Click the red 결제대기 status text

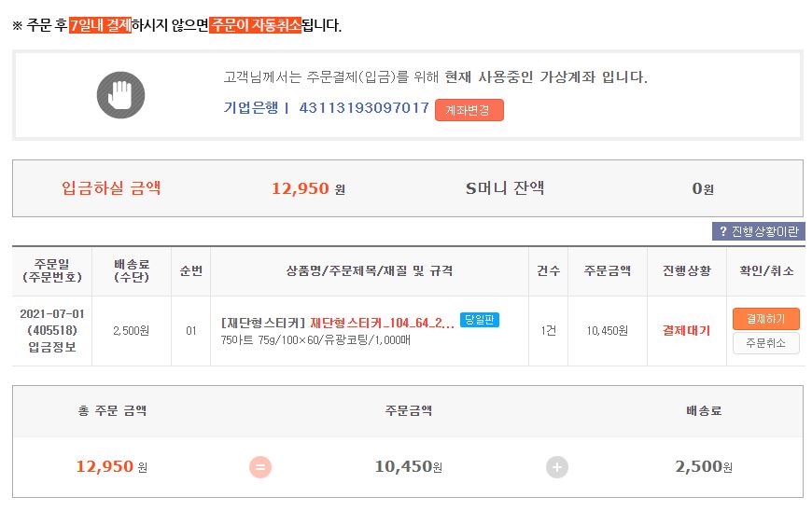click(686, 330)
